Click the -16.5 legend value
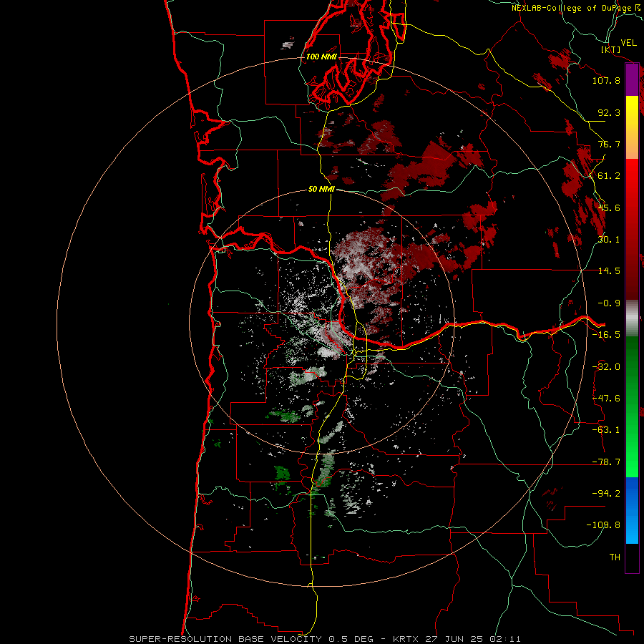The width and height of the screenshot is (644, 644). (606, 335)
